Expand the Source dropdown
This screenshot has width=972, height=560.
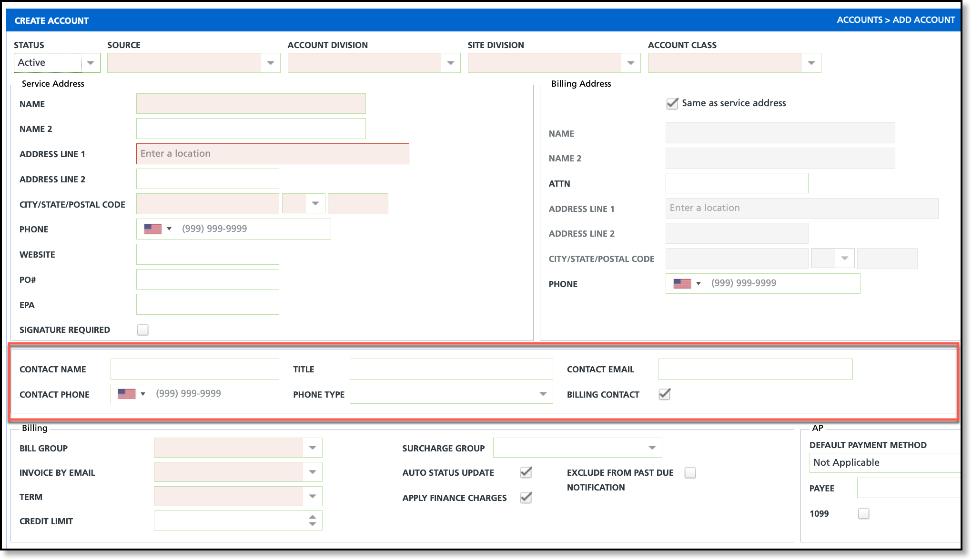pos(271,63)
